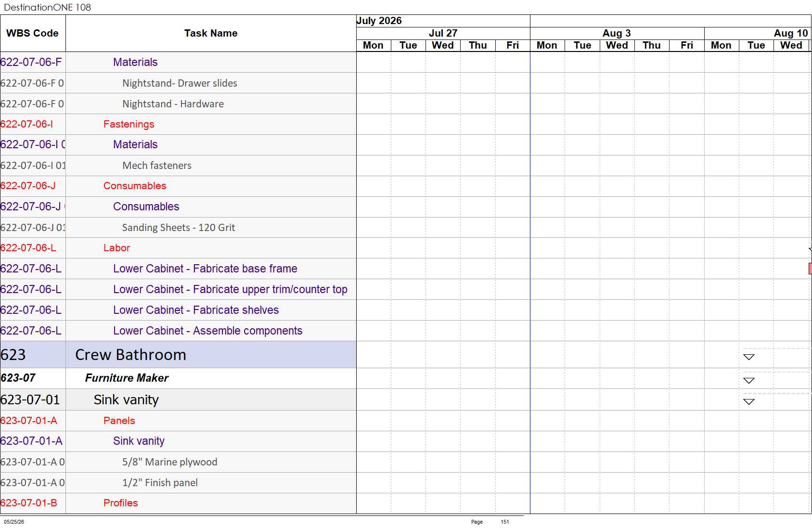Select the Aug 3 week header
Image resolution: width=812 pixels, height=528 pixels.
[x=617, y=33]
